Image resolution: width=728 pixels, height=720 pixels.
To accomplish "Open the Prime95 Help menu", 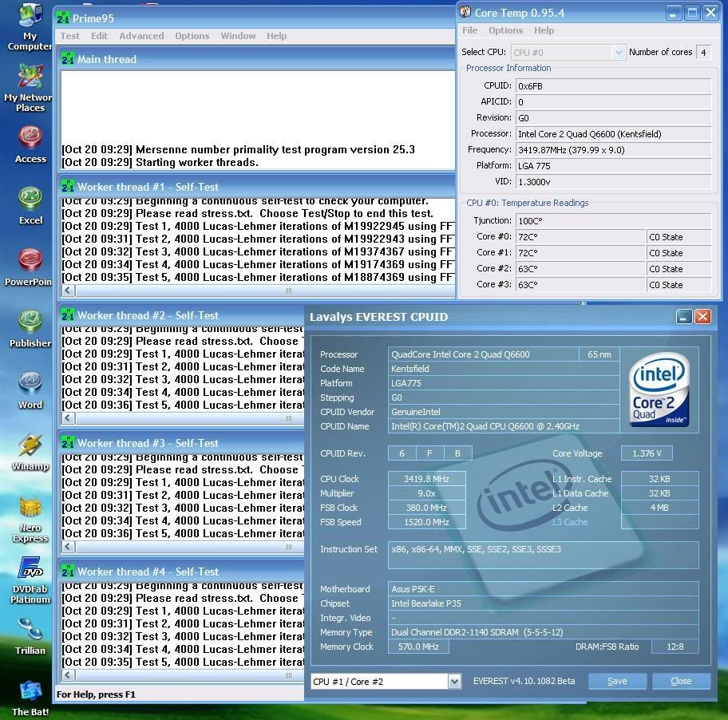I will tap(276, 36).
